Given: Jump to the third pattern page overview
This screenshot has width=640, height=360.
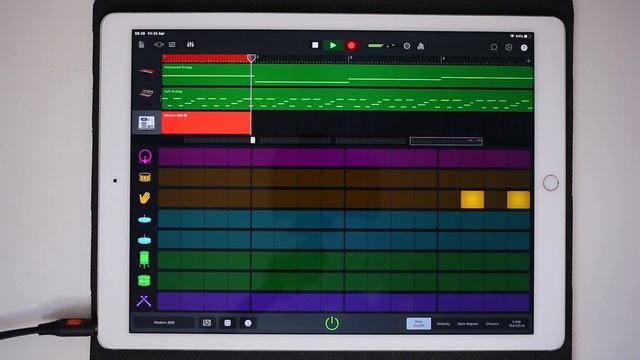Looking at the screenshot, I should (x=371, y=140).
